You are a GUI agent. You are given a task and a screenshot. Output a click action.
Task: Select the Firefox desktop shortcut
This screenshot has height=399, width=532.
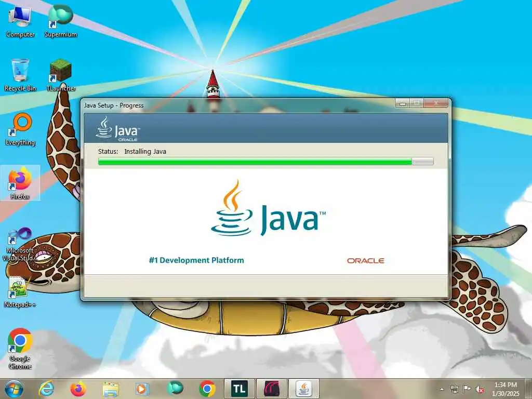coord(20,183)
